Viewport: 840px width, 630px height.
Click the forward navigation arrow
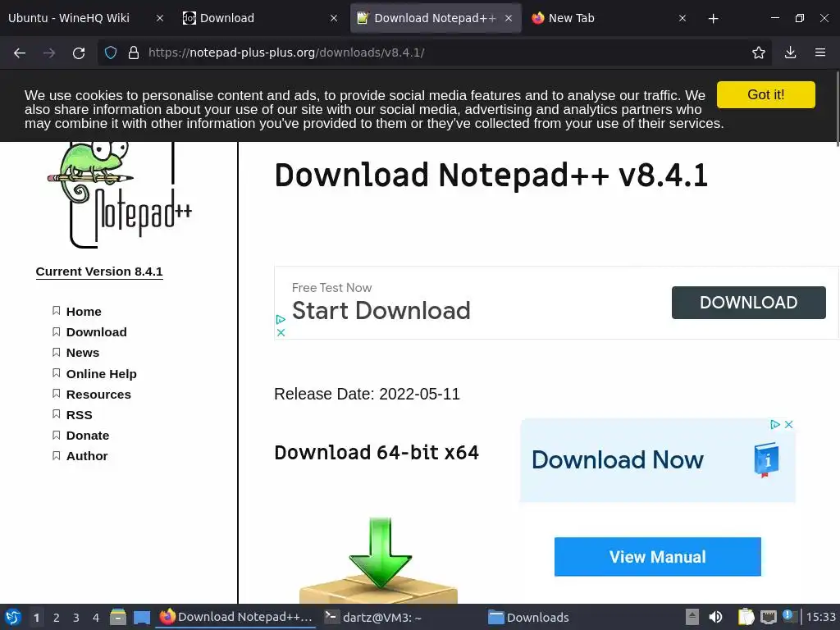(49, 52)
